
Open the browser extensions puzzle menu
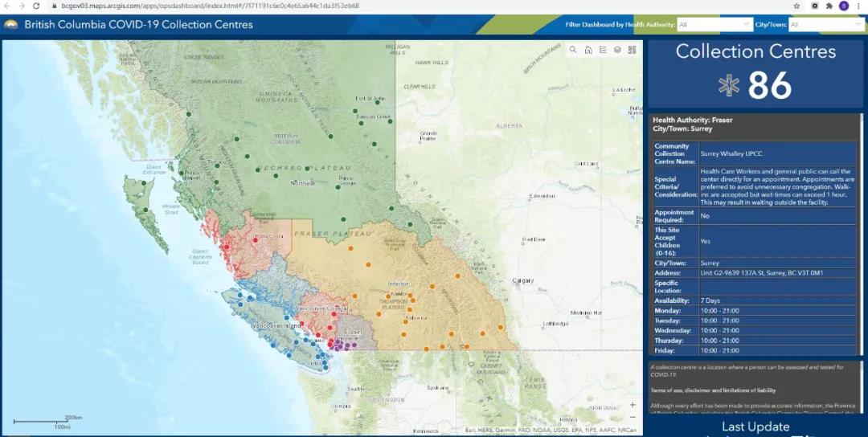pyautogui.click(x=829, y=6)
